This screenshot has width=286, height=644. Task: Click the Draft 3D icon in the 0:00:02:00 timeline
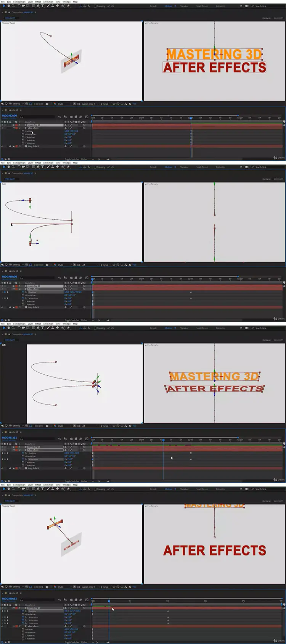pos(65,117)
